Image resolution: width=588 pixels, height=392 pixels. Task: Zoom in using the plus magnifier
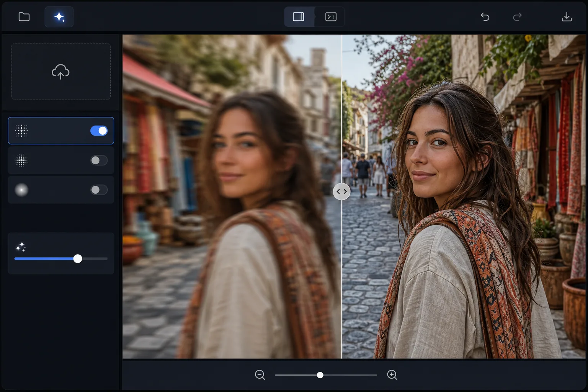(392, 375)
